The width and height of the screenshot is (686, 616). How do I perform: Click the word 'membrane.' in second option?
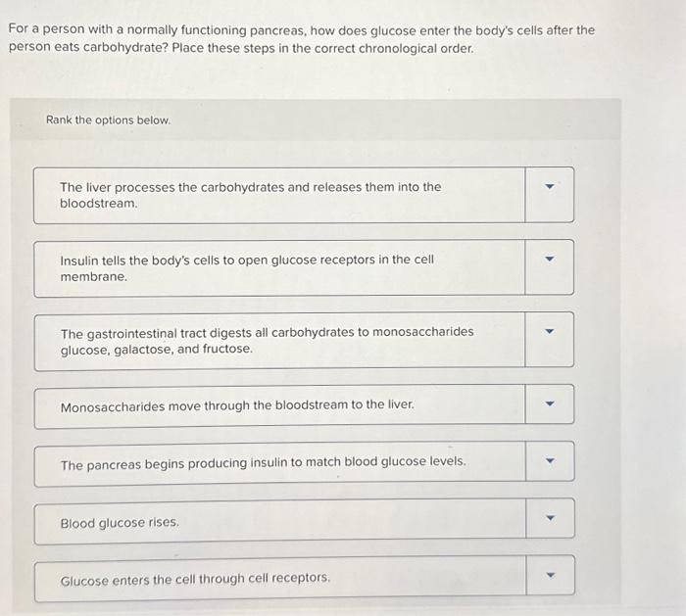(94, 277)
